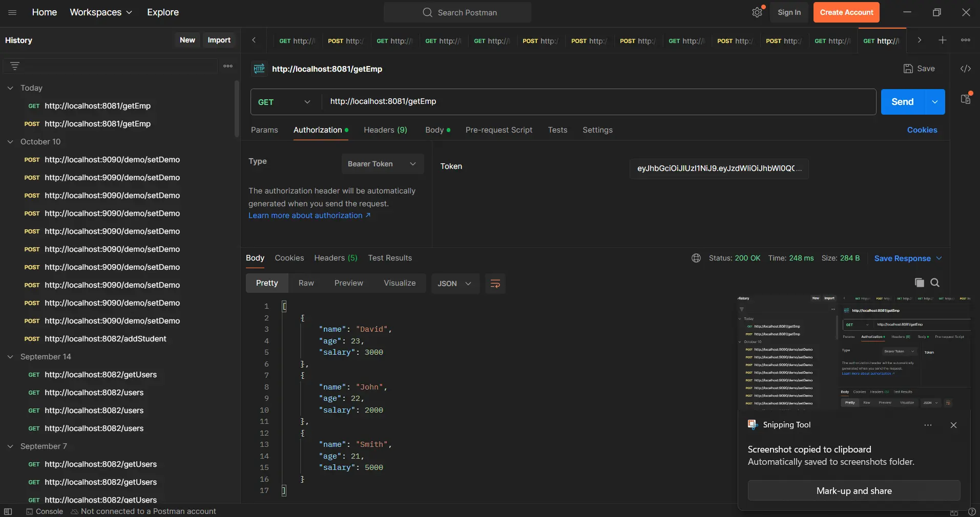This screenshot has width=980, height=517.
Task: Toggle the sidebar panel icon in the status bar
Action: tap(8, 512)
